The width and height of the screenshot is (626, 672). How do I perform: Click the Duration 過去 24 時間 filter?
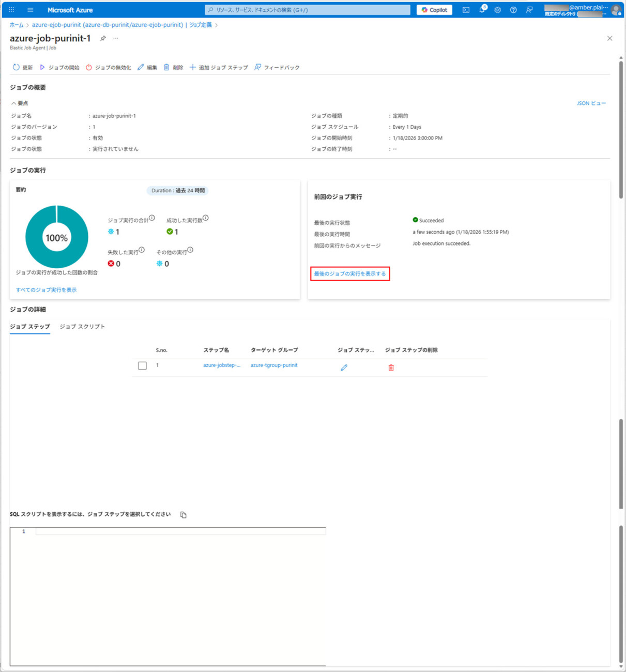click(x=178, y=190)
